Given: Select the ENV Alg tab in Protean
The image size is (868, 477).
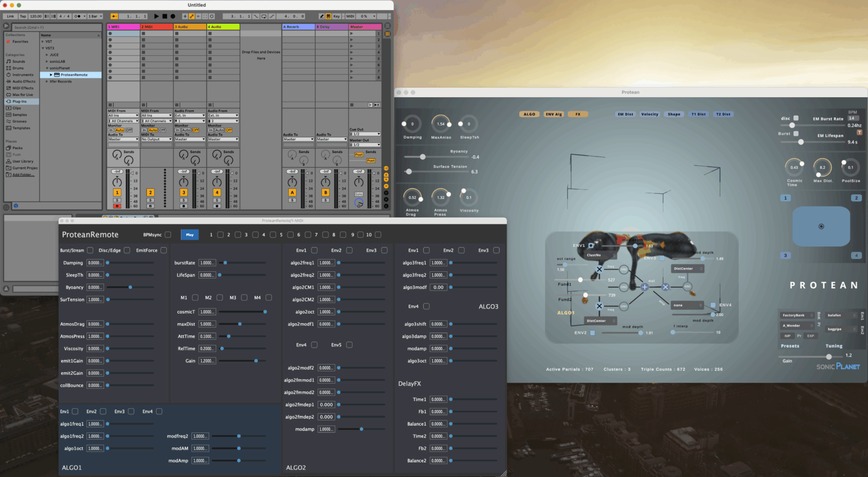Looking at the screenshot, I should pos(553,114).
